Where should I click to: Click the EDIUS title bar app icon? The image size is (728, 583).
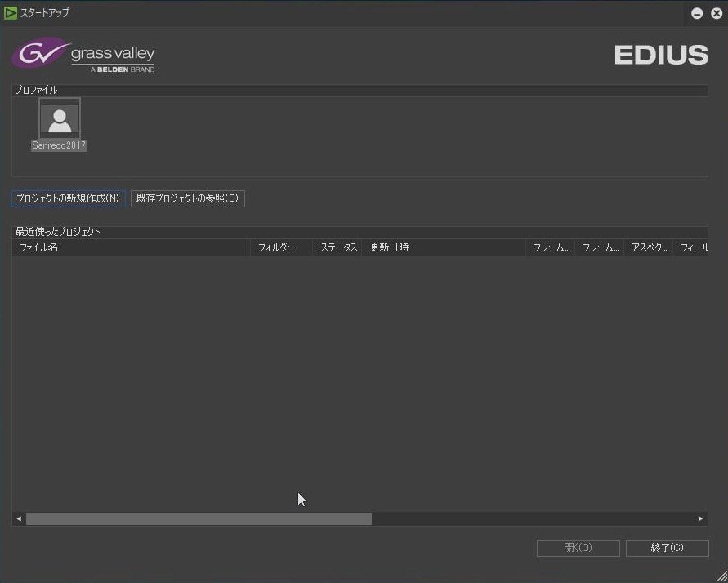point(11,13)
